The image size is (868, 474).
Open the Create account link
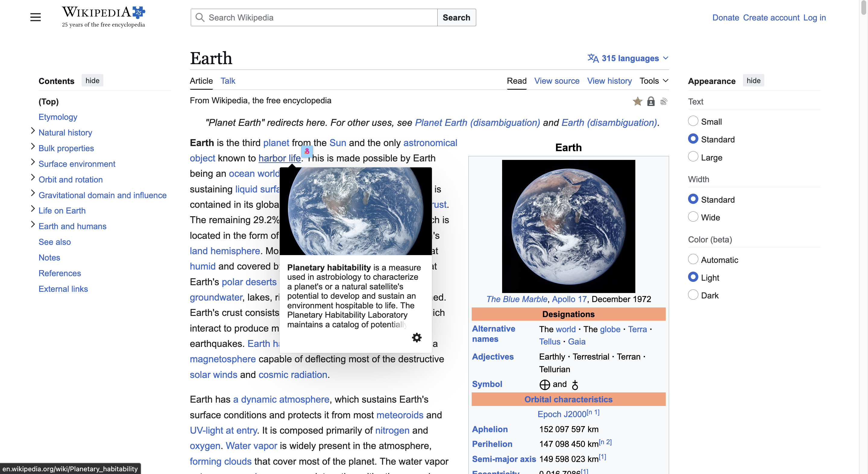click(771, 17)
